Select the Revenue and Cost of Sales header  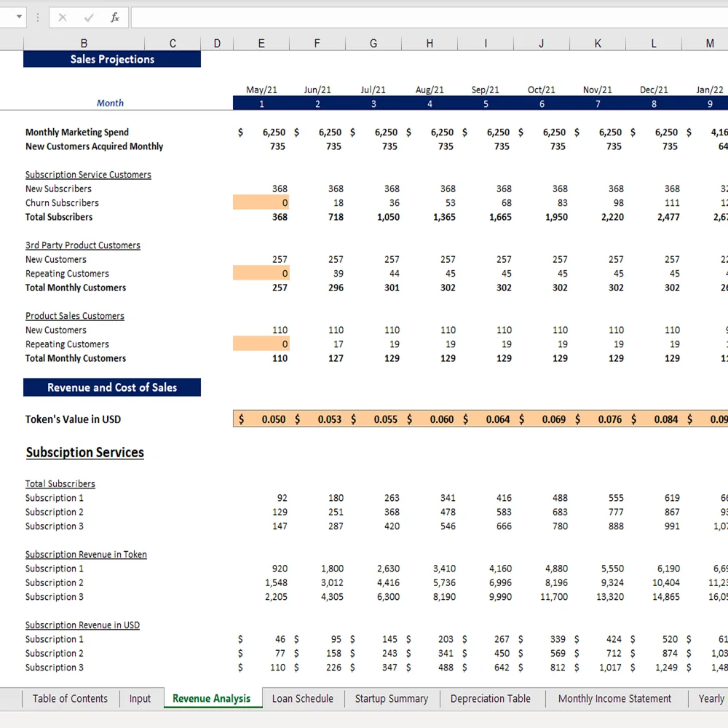pos(111,387)
